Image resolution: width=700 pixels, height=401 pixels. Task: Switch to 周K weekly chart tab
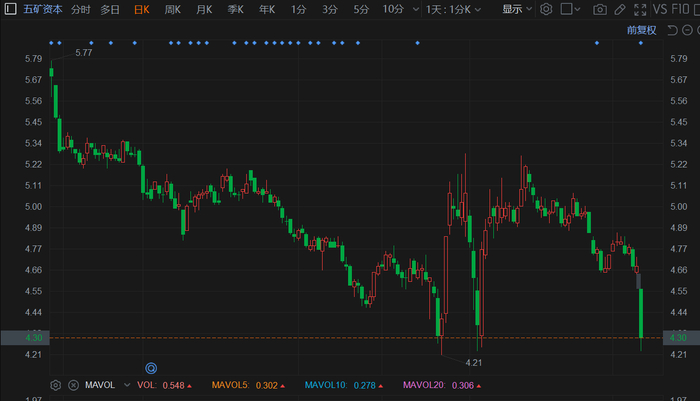pos(172,9)
